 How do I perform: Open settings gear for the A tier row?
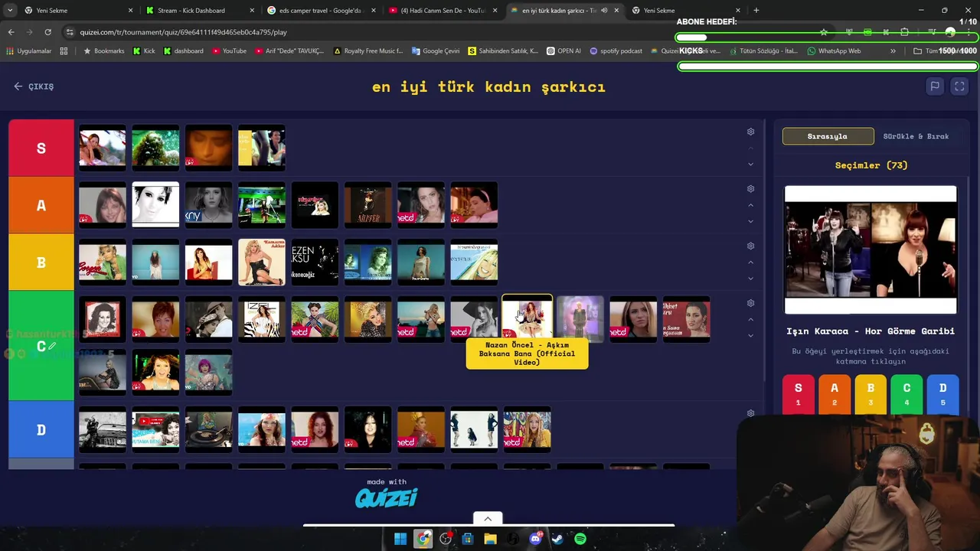(750, 188)
